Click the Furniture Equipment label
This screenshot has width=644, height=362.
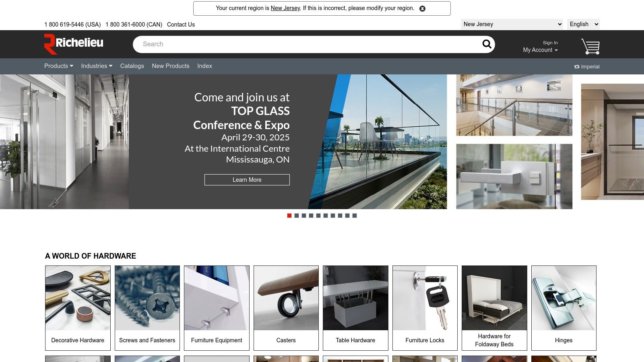tap(217, 340)
